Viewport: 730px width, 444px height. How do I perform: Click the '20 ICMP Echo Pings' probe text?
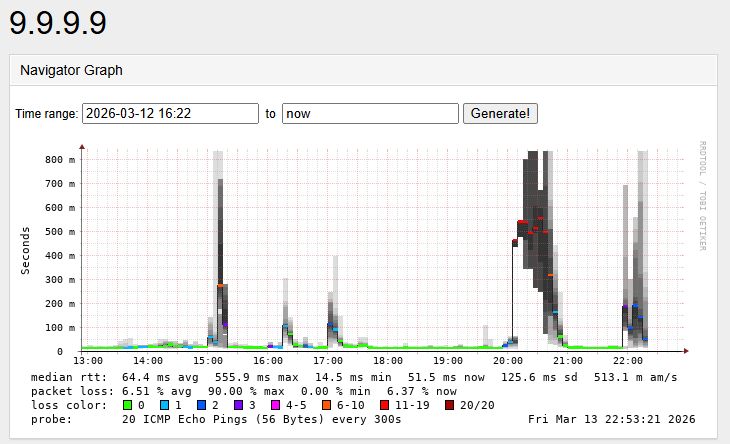185,419
